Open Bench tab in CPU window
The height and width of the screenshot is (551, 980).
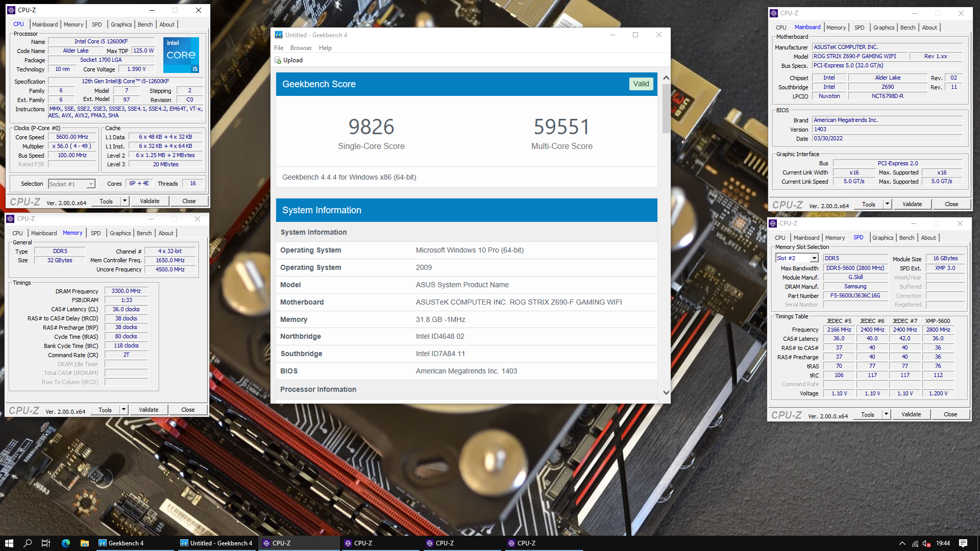(145, 24)
